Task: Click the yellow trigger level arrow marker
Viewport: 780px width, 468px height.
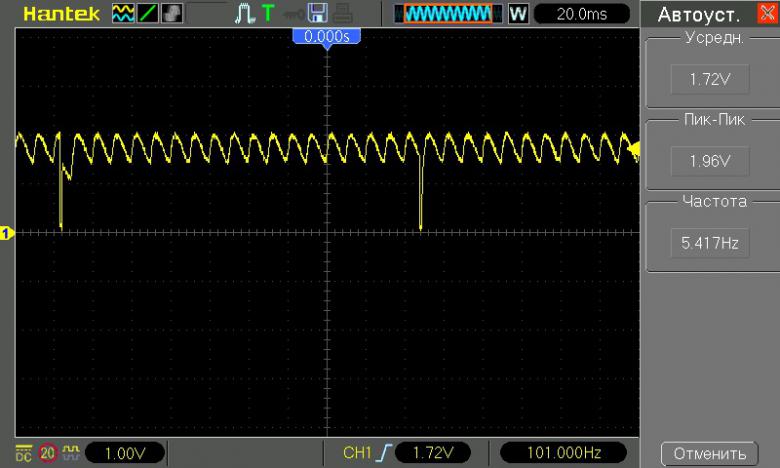Action: 633,148
